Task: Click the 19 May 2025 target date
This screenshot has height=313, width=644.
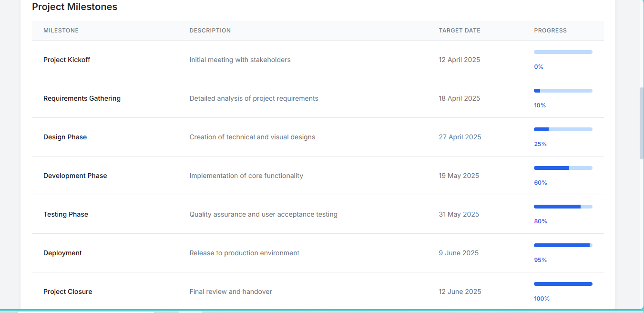Action: tap(459, 176)
